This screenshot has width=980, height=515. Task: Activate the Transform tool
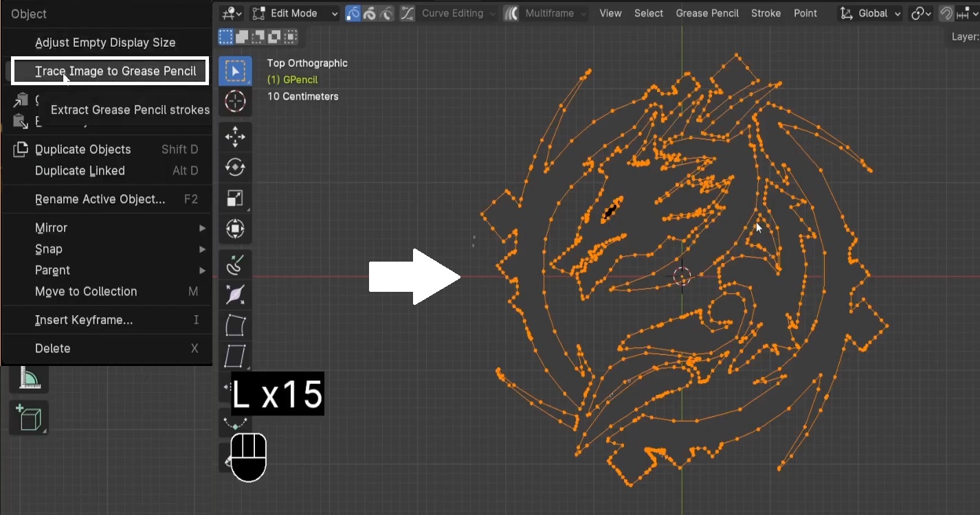(x=236, y=229)
